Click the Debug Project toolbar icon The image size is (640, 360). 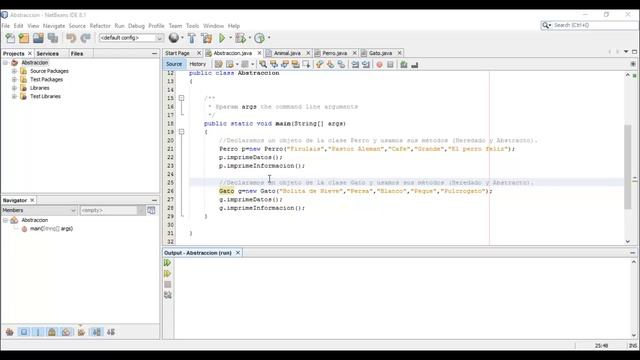pos(241,38)
